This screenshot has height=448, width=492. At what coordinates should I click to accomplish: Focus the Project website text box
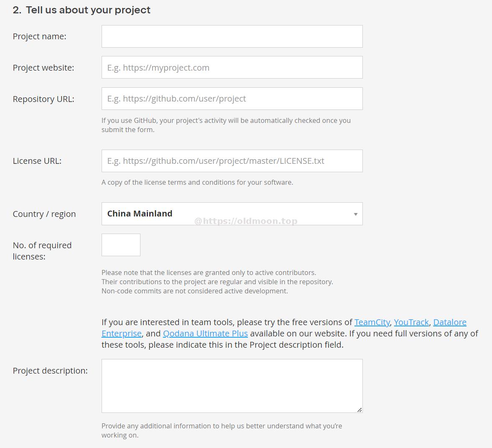pyautogui.click(x=232, y=67)
